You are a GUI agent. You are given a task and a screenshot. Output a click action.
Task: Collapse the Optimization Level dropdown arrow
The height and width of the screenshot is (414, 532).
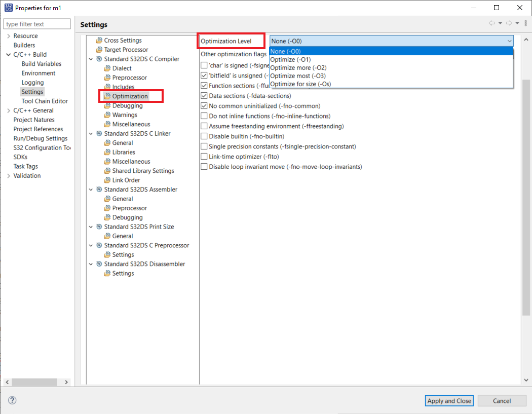(509, 41)
